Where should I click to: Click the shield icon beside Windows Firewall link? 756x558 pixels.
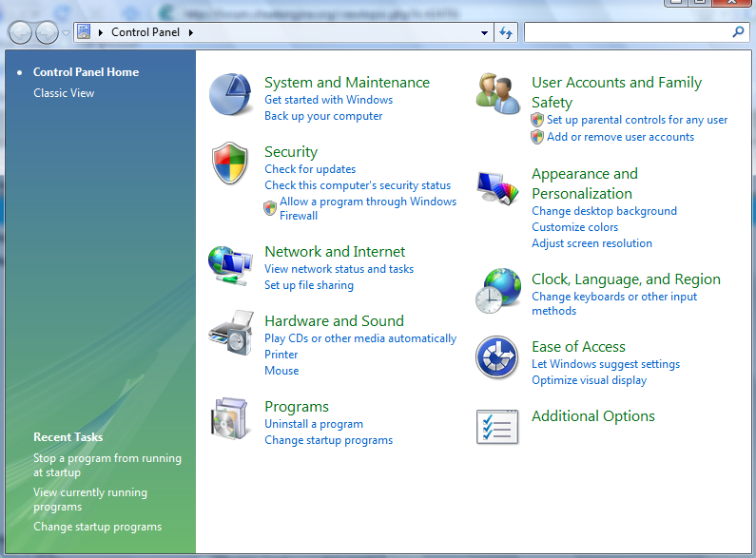tap(270, 208)
